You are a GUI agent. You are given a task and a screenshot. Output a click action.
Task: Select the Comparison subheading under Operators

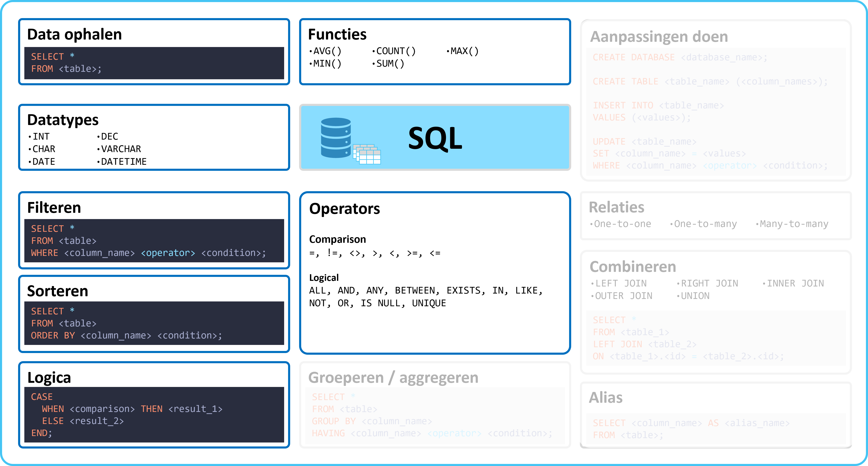click(338, 239)
